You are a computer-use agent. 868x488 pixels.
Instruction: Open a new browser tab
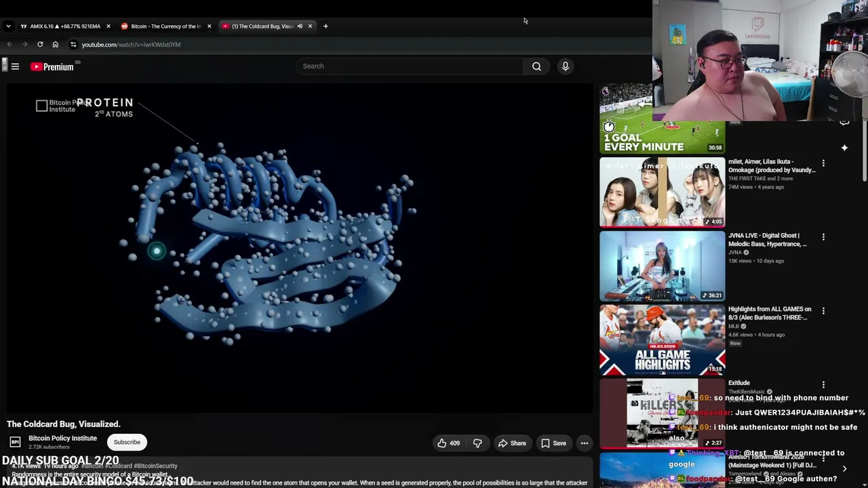pos(325,26)
